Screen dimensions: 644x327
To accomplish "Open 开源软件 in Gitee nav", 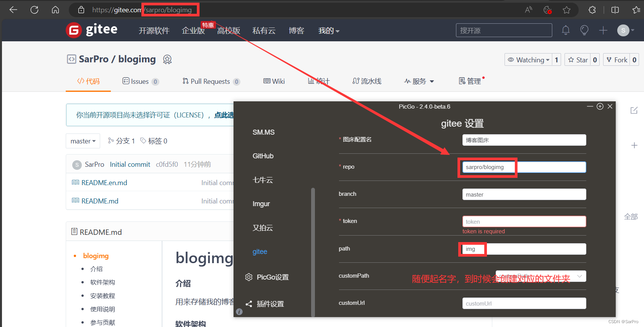I will pos(154,31).
